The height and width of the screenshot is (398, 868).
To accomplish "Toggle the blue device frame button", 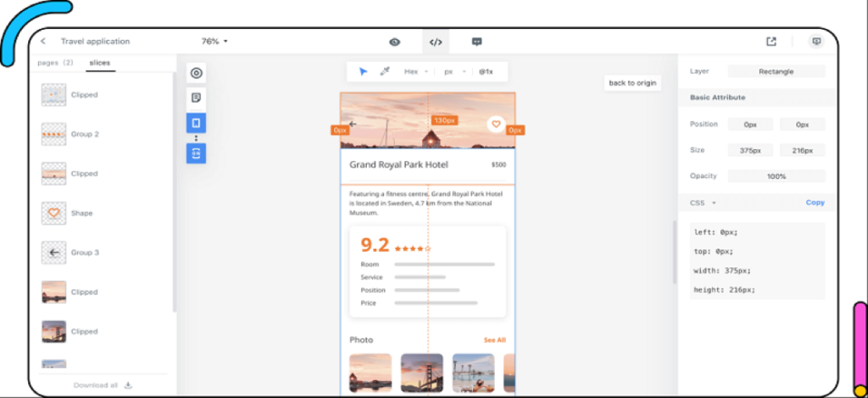I will coord(196,123).
